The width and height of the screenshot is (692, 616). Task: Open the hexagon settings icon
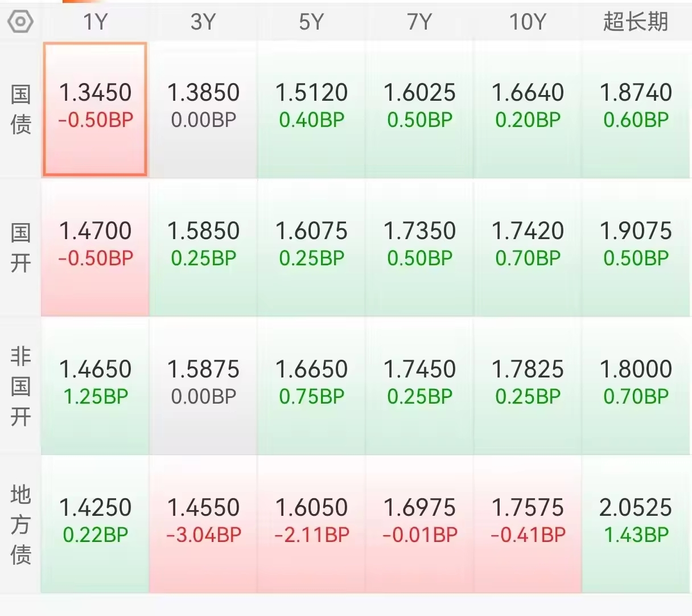tap(20, 22)
